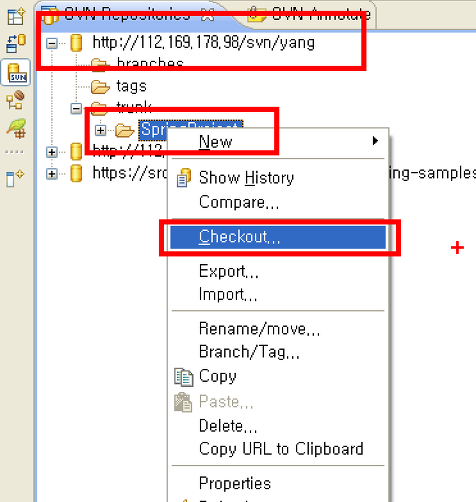Collapse the svn/yang repository node

tap(52, 43)
